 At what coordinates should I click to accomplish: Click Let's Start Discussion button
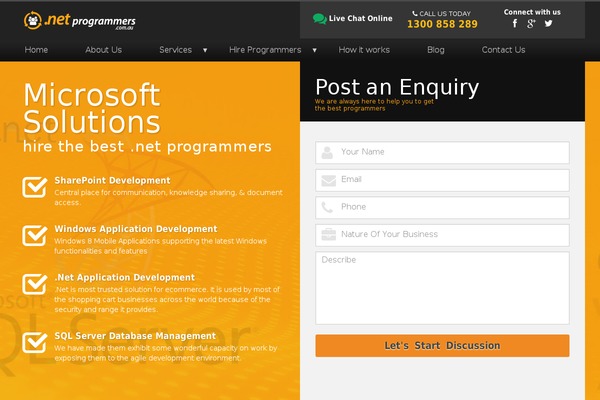click(442, 346)
